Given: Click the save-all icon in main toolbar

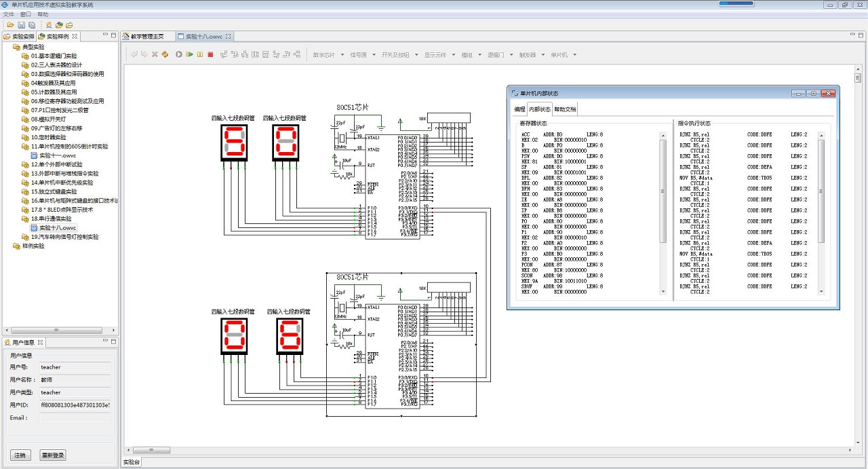Looking at the screenshot, I should [32, 25].
